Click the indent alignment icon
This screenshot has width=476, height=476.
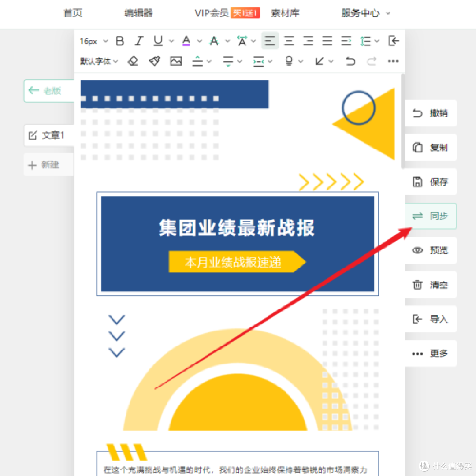pos(346,41)
